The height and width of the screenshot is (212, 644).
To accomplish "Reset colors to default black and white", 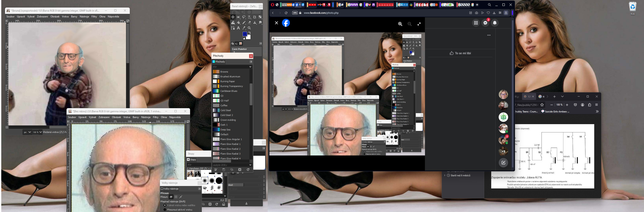I will point(244,38).
